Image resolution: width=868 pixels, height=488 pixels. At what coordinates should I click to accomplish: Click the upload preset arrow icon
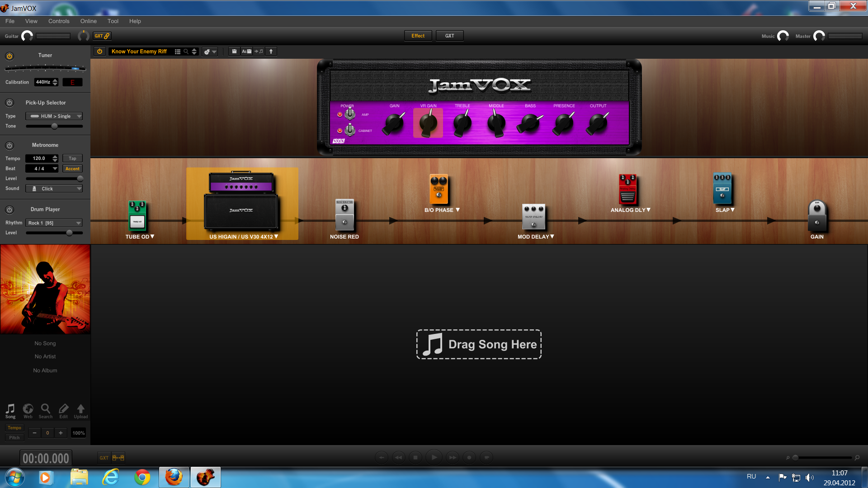pos(271,52)
